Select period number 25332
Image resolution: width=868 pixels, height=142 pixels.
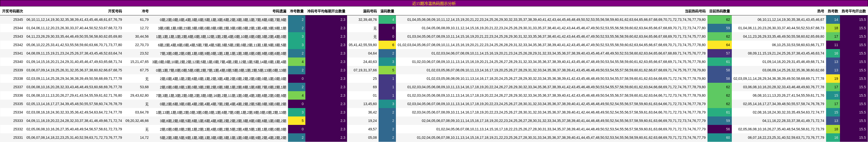(x=18, y=129)
